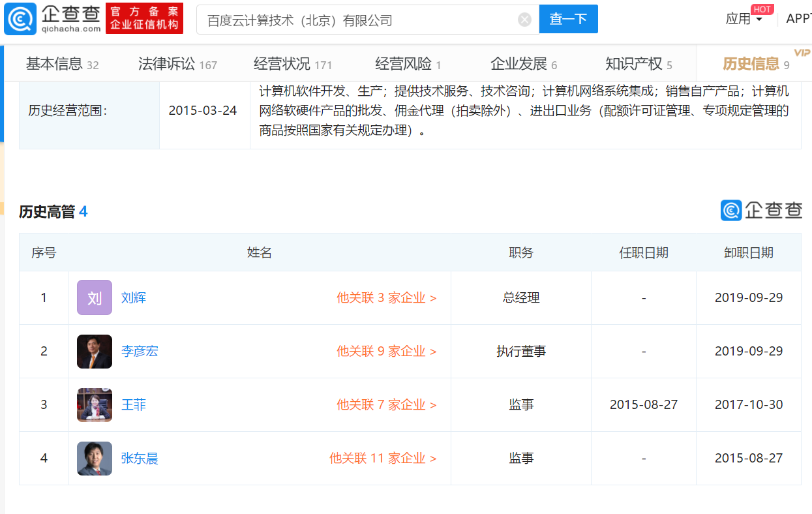Click 王菲's photo thumbnail
The width and height of the screenshot is (812, 514).
95,405
